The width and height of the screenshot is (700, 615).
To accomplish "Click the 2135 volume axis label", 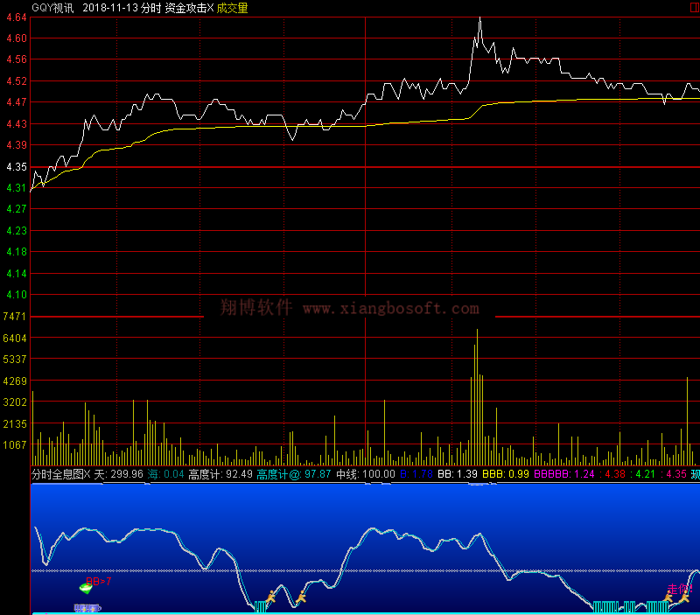I will 15,424.
